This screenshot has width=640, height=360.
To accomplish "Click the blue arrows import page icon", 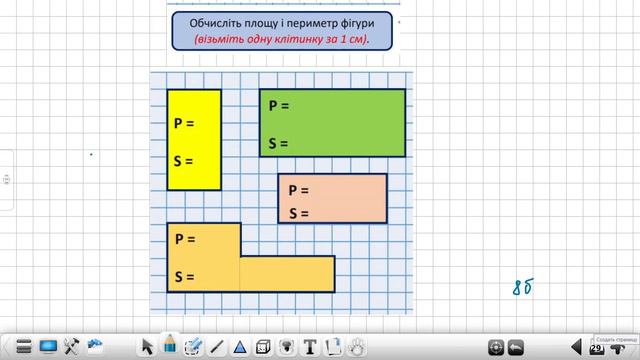I will 95,345.
